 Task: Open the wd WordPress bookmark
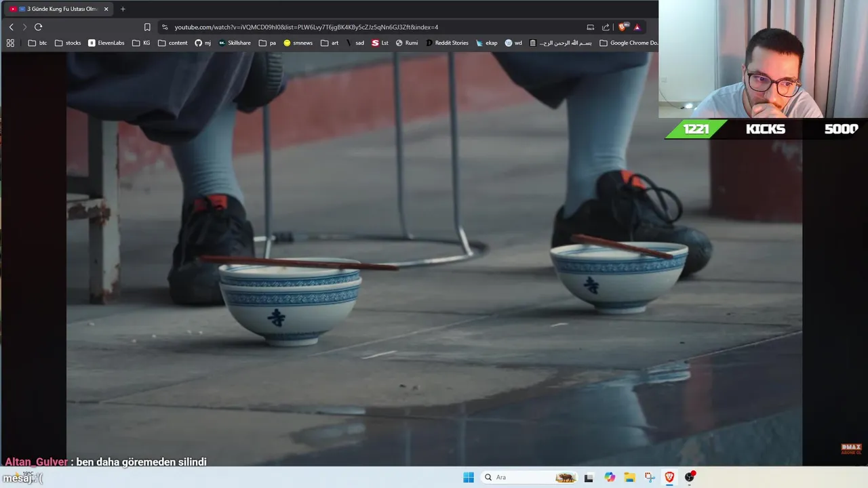pyautogui.click(x=513, y=43)
